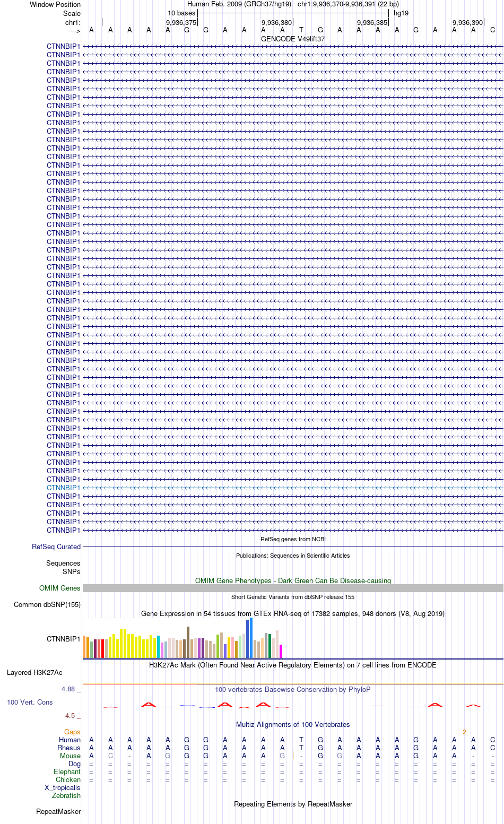
Task: Click Publications: Sequences in Scientific Articles title
Action: 293,556
